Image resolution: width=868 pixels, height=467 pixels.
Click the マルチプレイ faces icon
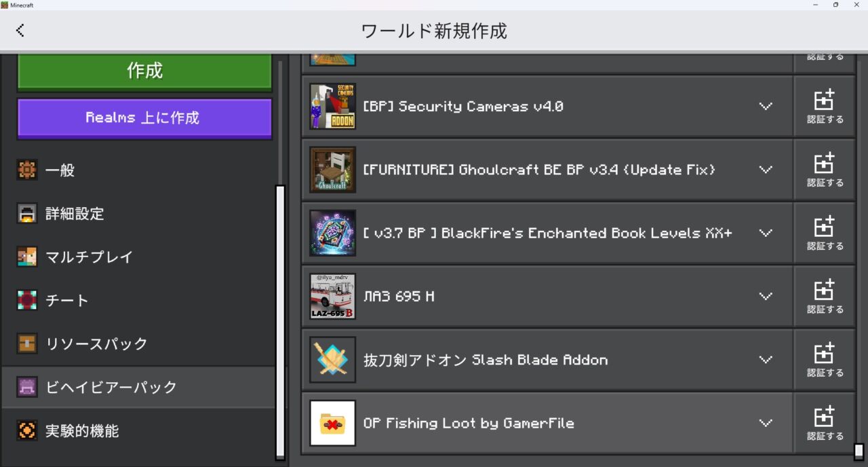click(27, 257)
